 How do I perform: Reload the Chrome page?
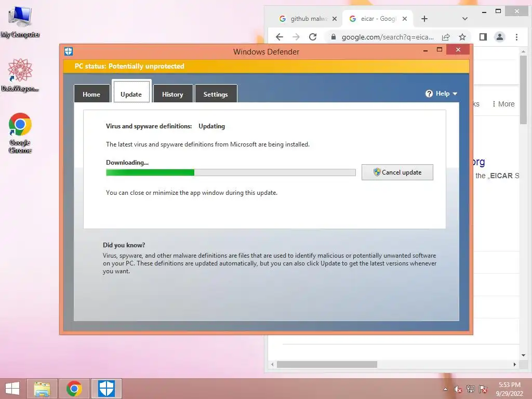click(x=313, y=37)
